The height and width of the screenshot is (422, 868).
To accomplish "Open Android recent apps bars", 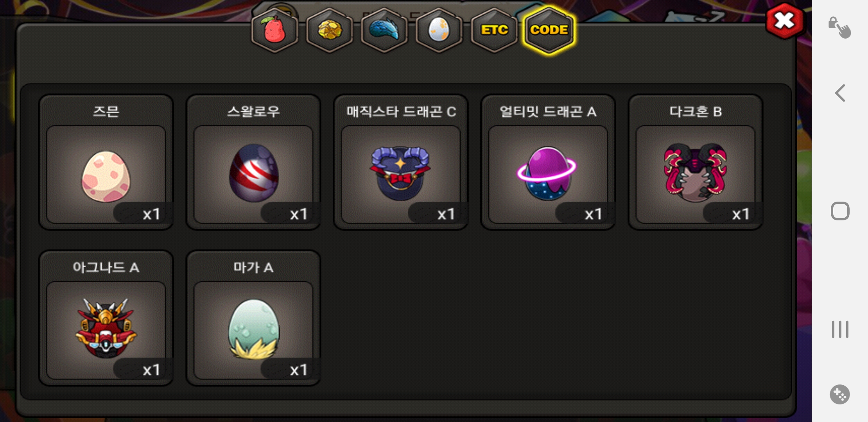I will pyautogui.click(x=840, y=329).
